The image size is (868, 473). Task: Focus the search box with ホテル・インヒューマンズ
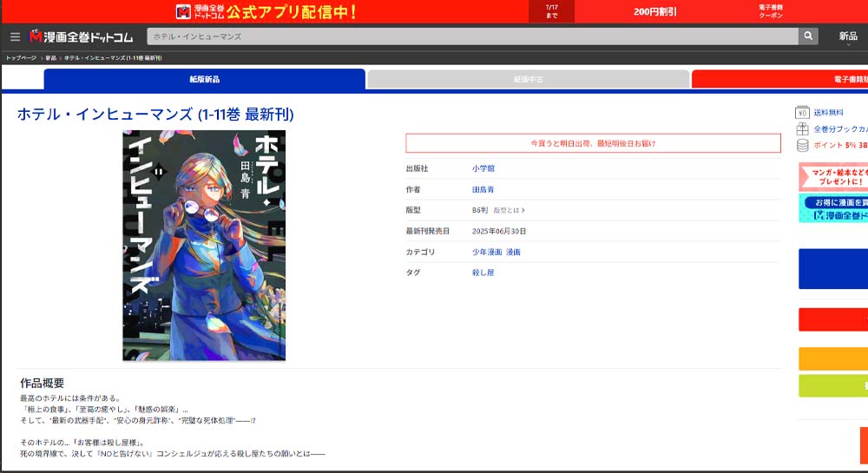tap(472, 36)
